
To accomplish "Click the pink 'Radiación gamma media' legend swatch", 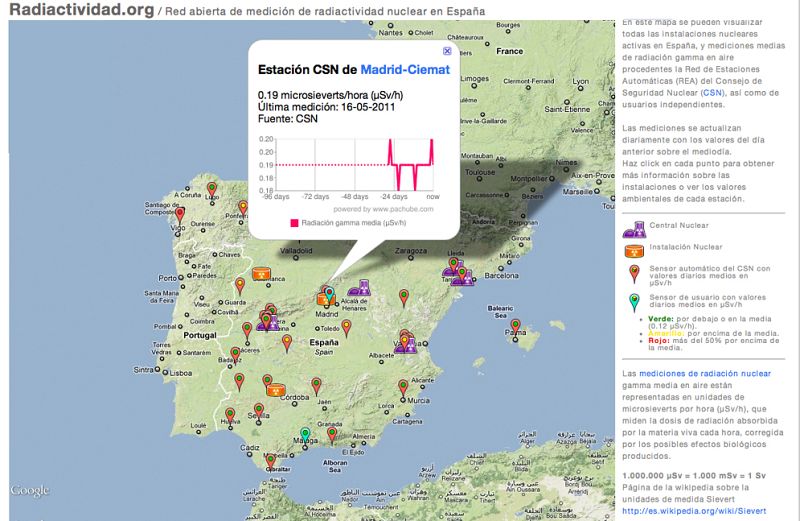I will coord(294,223).
